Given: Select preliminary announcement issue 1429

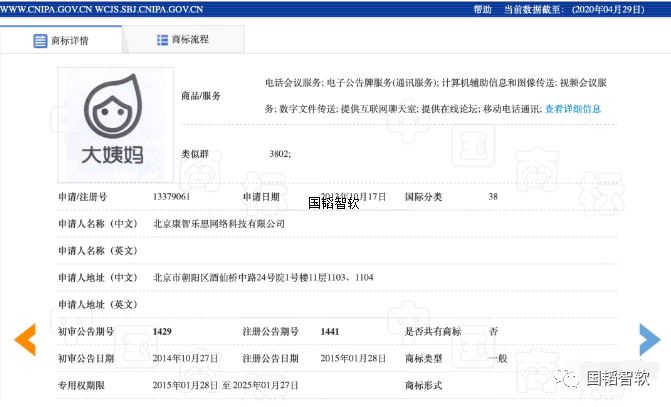Looking at the screenshot, I should click(x=162, y=331).
